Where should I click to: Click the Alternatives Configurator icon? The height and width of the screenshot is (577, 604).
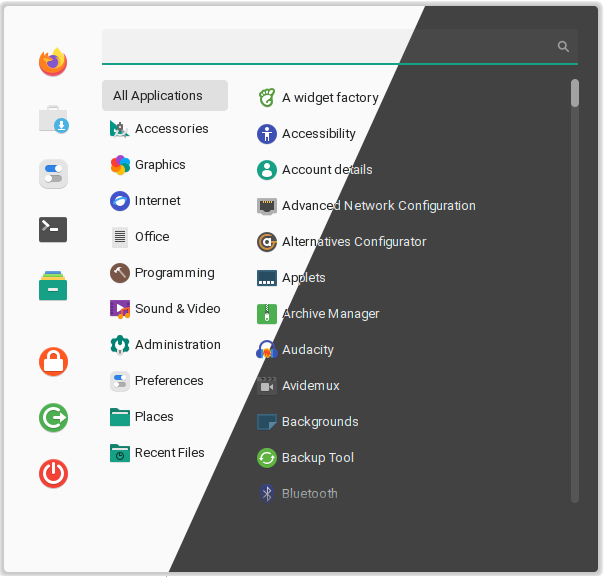pyautogui.click(x=267, y=242)
